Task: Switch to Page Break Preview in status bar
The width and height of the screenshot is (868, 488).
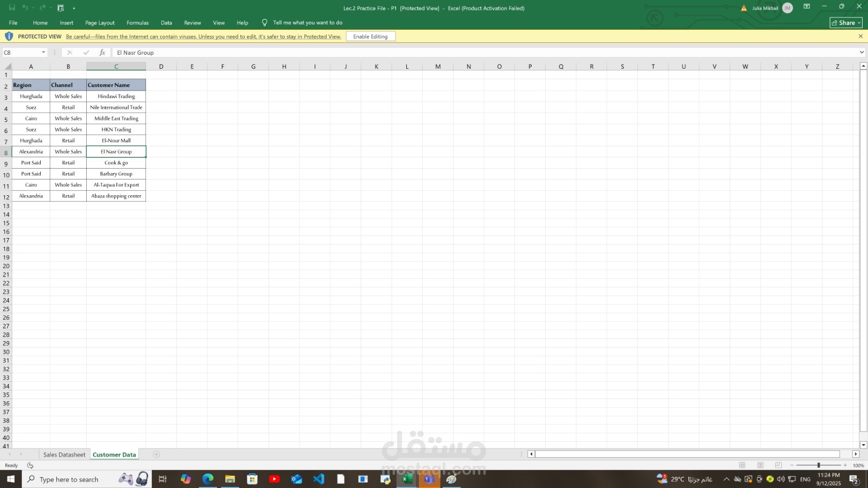Action: (x=778, y=465)
